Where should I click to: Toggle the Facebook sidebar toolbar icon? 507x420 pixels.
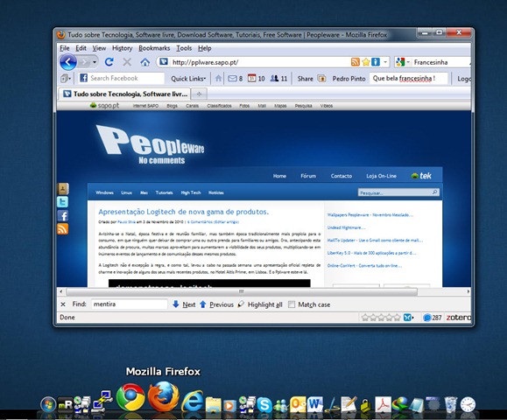[66, 79]
